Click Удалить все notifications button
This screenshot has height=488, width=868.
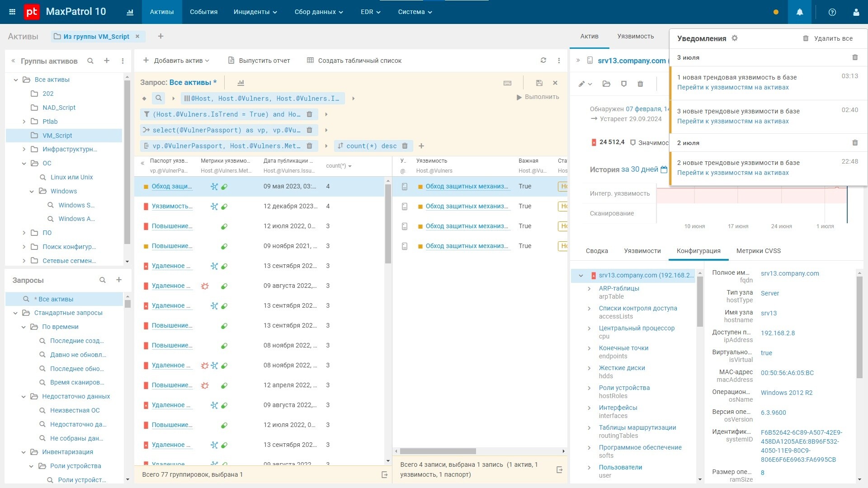pos(828,38)
